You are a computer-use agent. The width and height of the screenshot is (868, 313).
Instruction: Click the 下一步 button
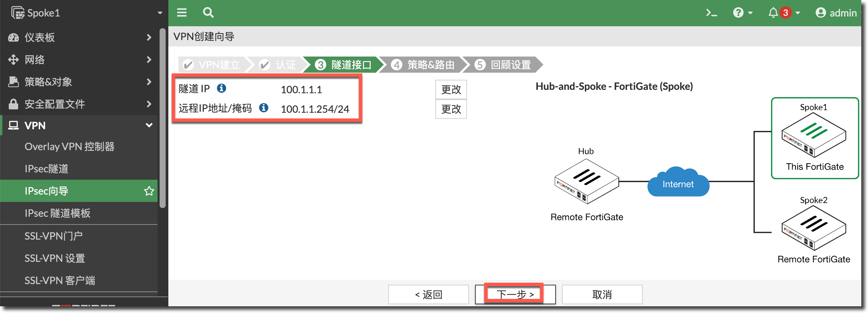point(514,294)
